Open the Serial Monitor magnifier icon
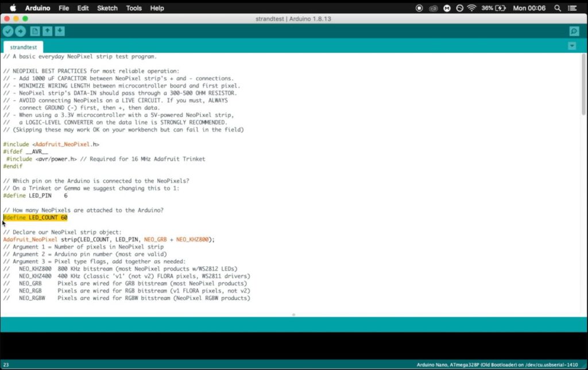Viewport: 588px width, 370px height. point(574,32)
